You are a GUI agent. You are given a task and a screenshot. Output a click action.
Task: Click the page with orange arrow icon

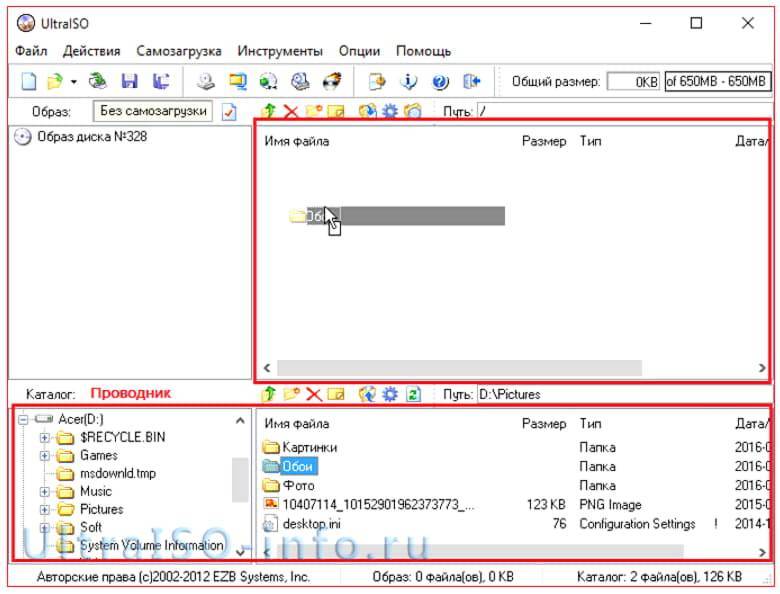pos(377,81)
